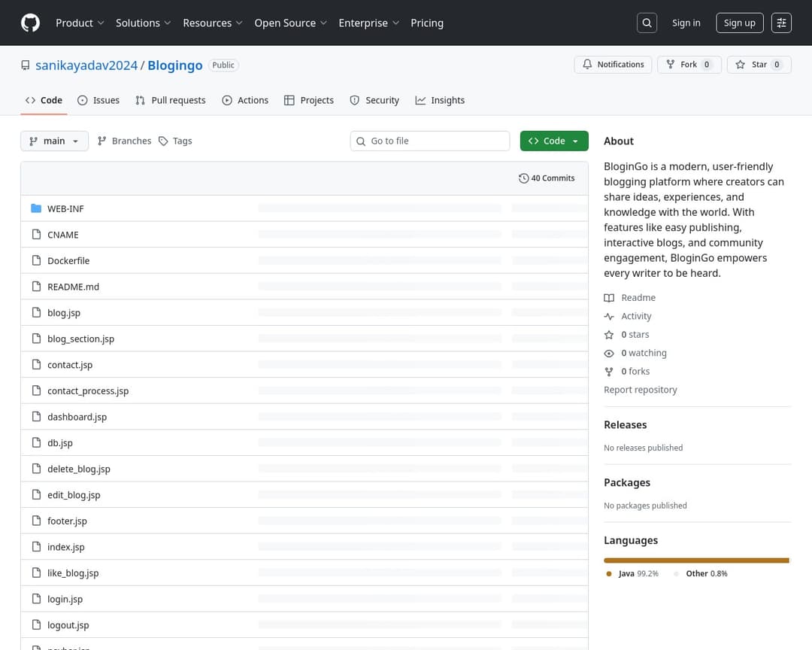Open the green Code dropdown

coord(553,141)
